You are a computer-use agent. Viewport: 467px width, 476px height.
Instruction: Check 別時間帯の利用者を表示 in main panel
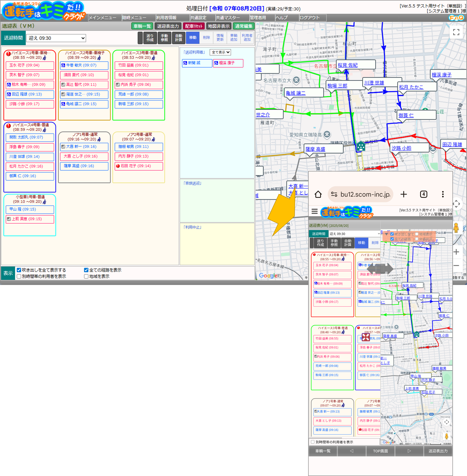tap(19, 276)
